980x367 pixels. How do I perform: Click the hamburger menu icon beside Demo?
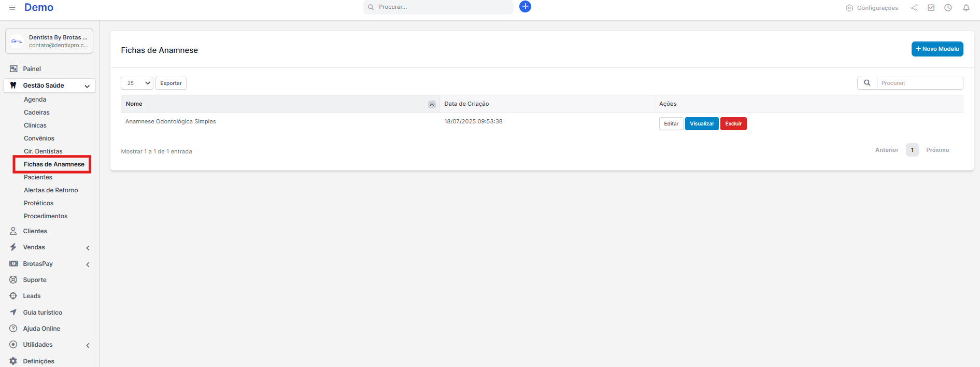pos(12,8)
